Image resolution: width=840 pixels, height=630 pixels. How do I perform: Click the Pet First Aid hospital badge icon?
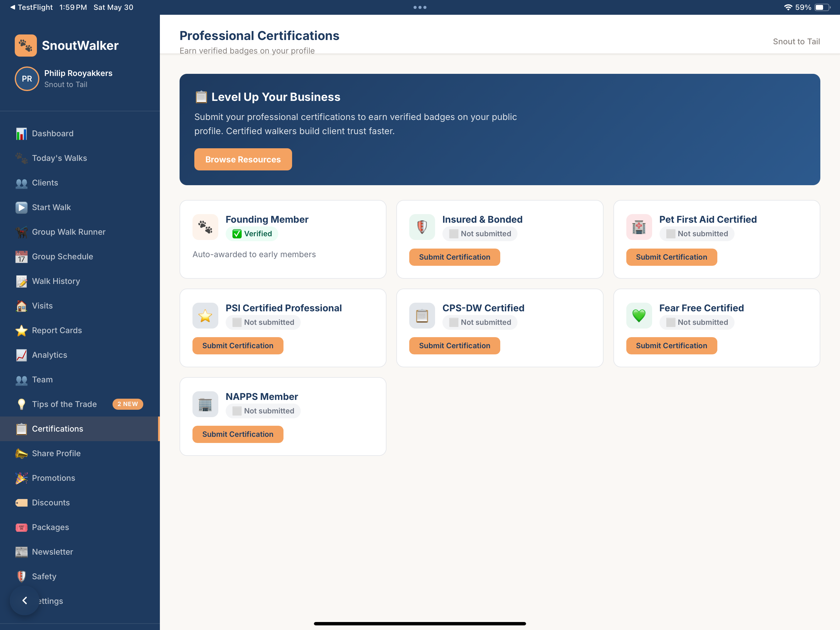[639, 227]
